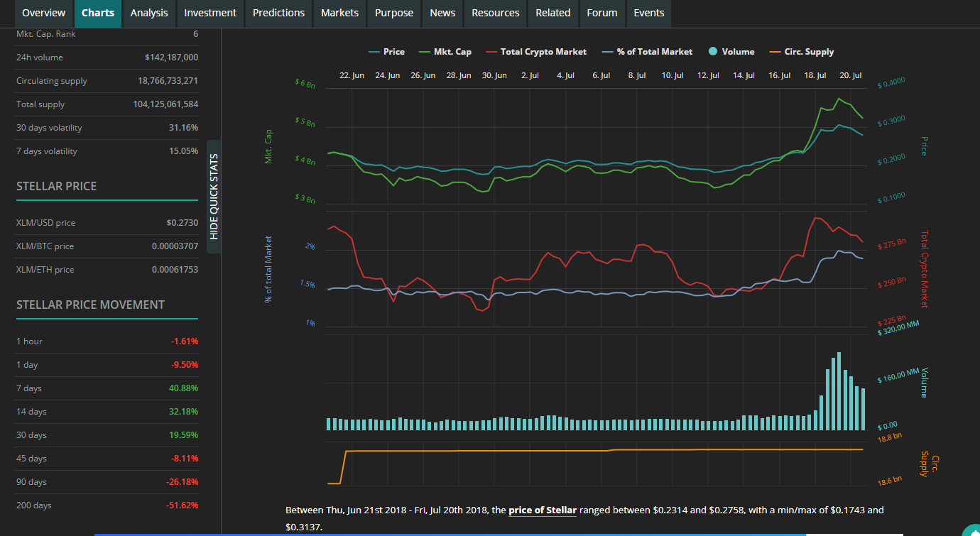Image resolution: width=980 pixels, height=536 pixels.
Task: Click the 1 hour change -1.61%
Action: click(185, 341)
